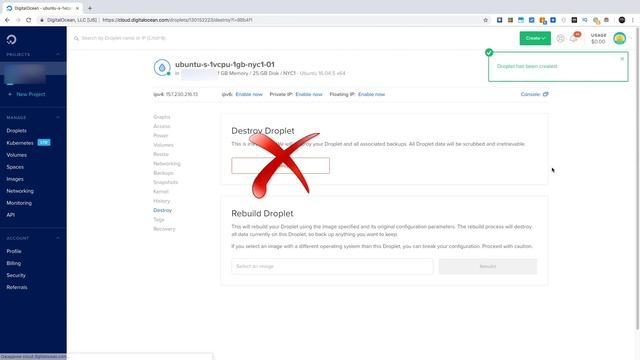Screen dimensions: 640x360
Task: Open the user avatar menu
Action: coord(620,38)
